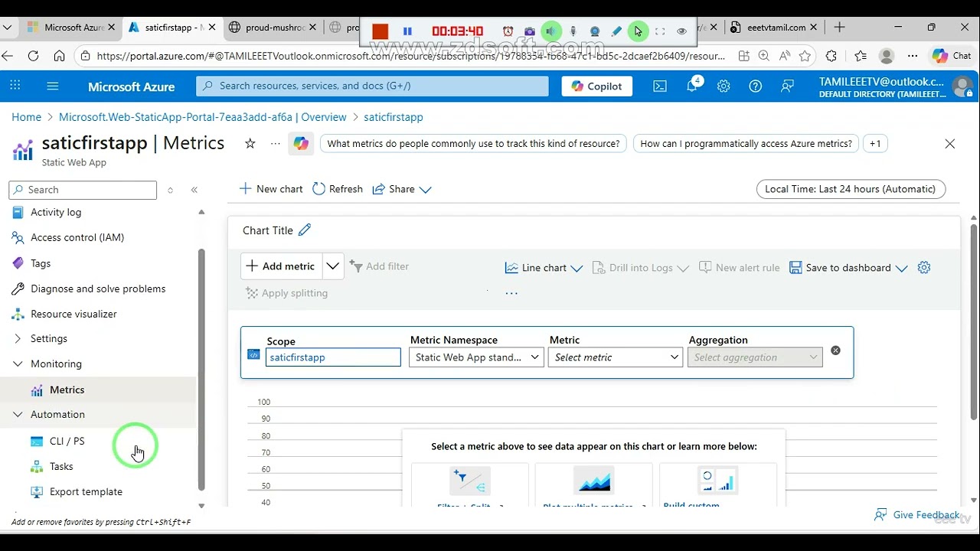Click the Copilot button in the header
Image resolution: width=980 pixels, height=551 pixels.
(x=597, y=86)
